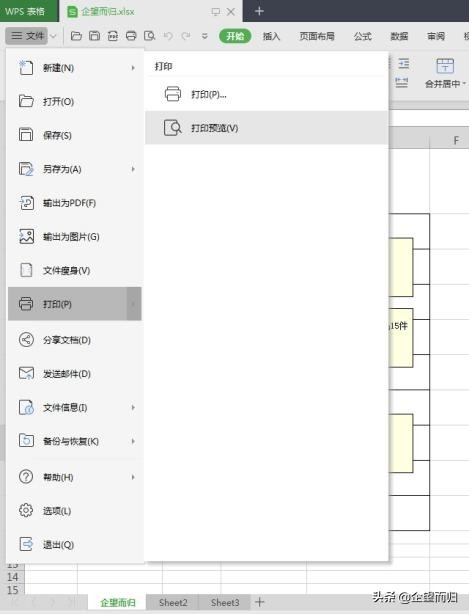Viewport: 469px width, 614px height.
Task: Expand the 新建(N) submenu arrow
Action: click(x=133, y=68)
